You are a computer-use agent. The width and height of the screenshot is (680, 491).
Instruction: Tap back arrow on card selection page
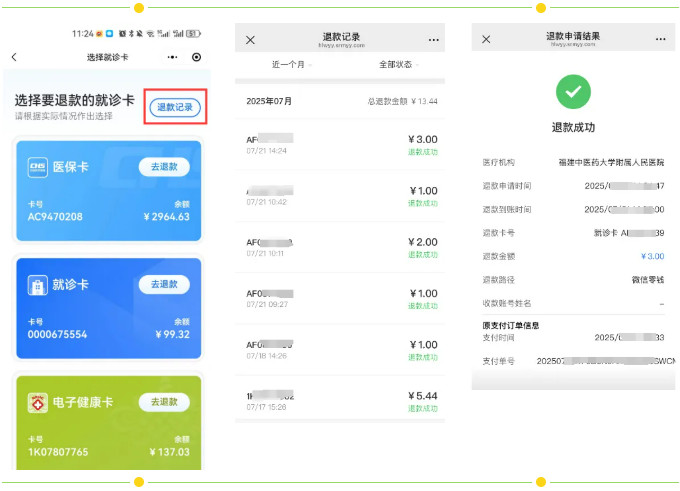coord(14,57)
